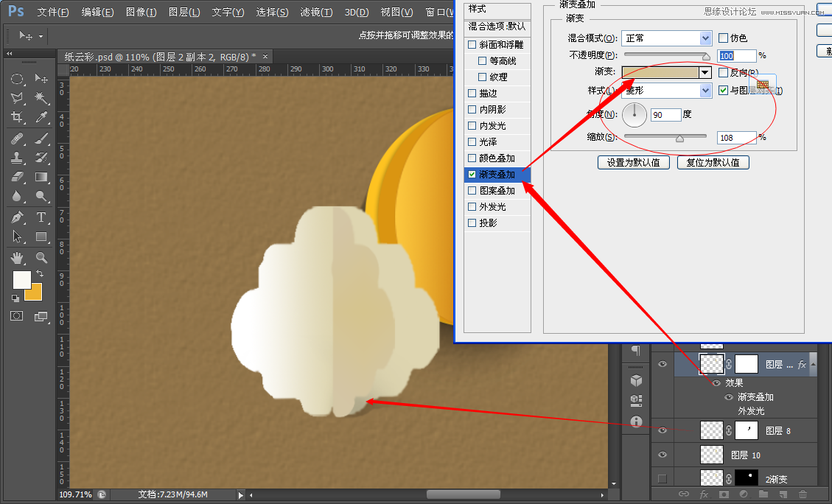Collapse the toolbox double-arrow
Screen dimensions: 832x504
click(x=9, y=54)
